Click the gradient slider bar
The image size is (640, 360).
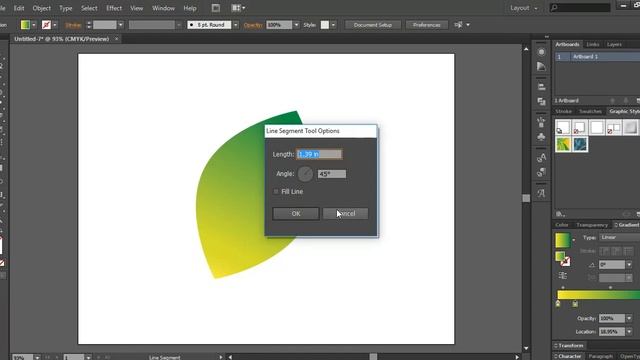pyautogui.click(x=598, y=294)
